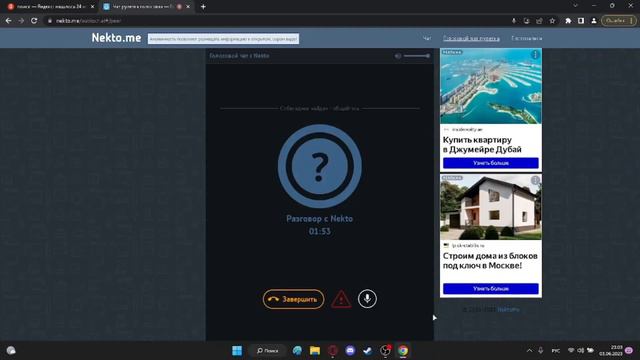This screenshot has width=640, height=360.
Task: Click the Dubai apartment ad blue button
Action: (x=491, y=163)
